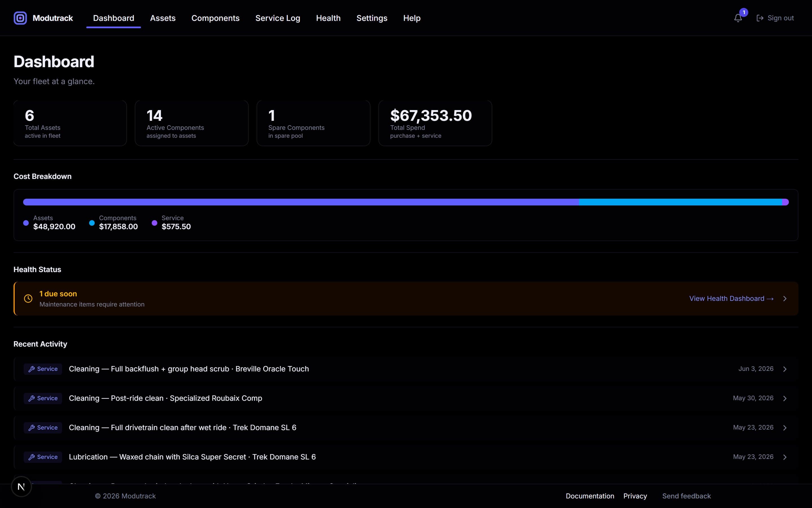
Task: Expand the Breville Oracle Touch activity chevron
Action: coord(785,369)
